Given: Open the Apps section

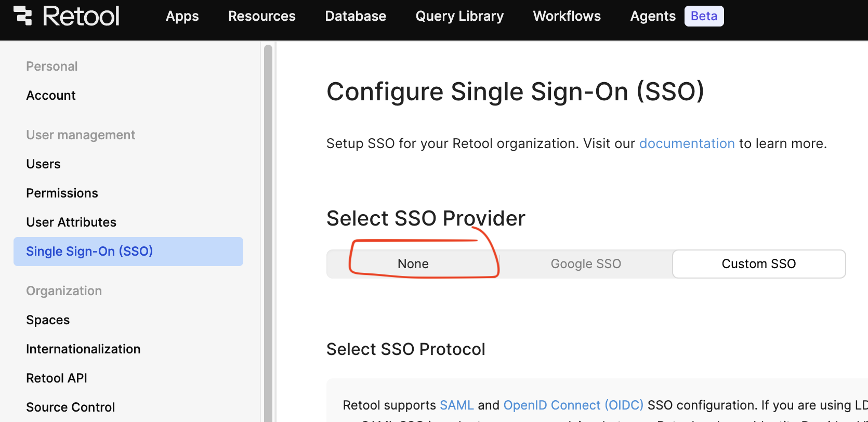Looking at the screenshot, I should tap(182, 16).
